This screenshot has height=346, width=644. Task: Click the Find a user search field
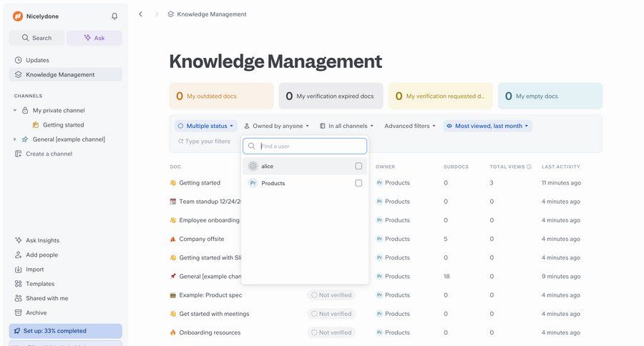[311, 146]
